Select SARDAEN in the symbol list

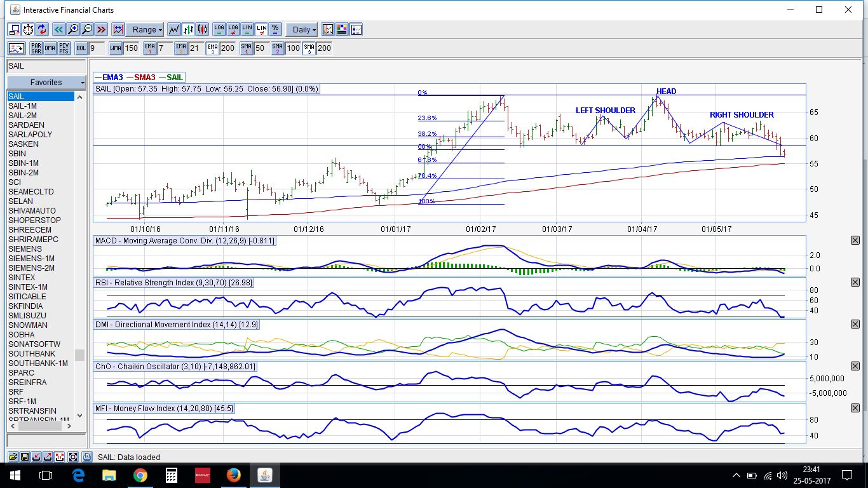click(x=41, y=125)
